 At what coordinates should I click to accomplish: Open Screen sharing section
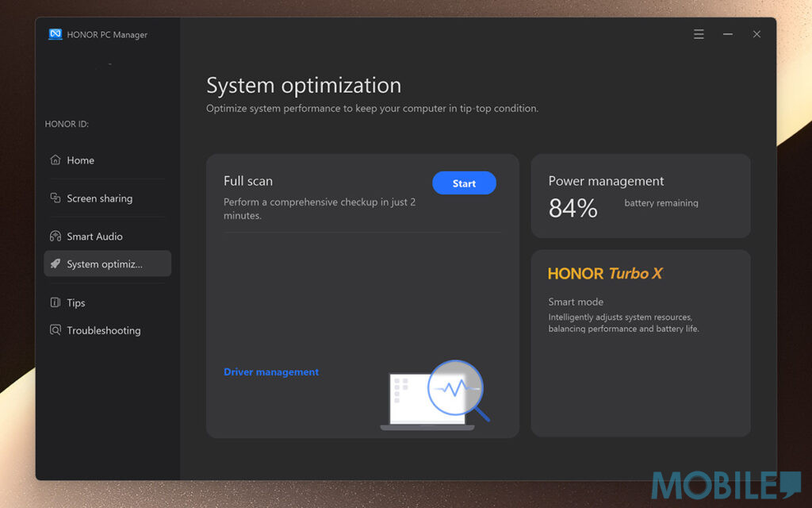point(107,198)
